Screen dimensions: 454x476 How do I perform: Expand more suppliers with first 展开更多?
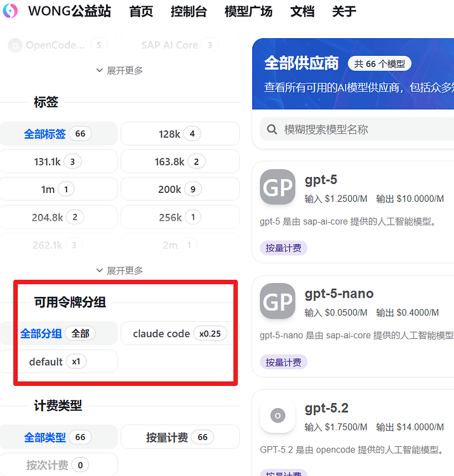[119, 70]
